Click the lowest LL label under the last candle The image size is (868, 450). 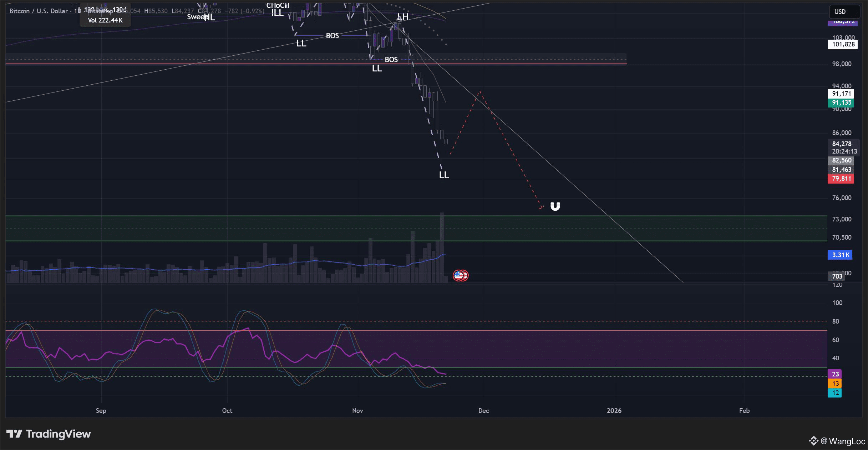pos(444,175)
